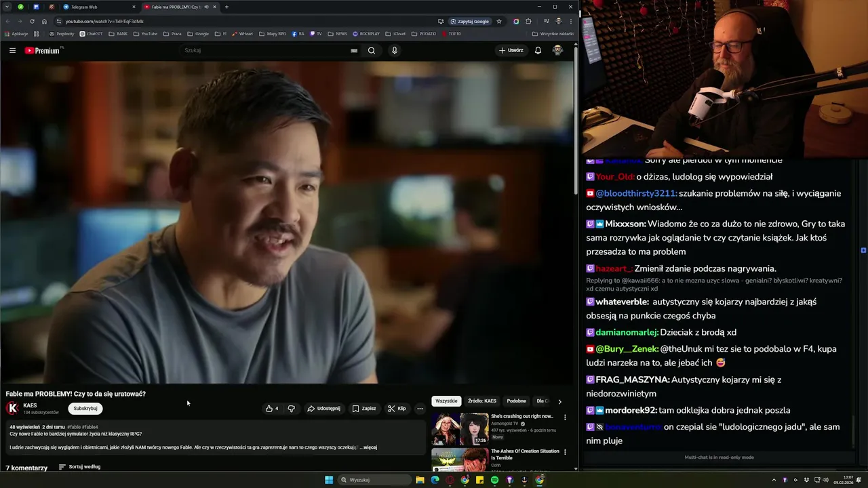Screen dimensions: 868x488
Task: Open options for Ashes Of Creation video
Action: click(x=565, y=453)
